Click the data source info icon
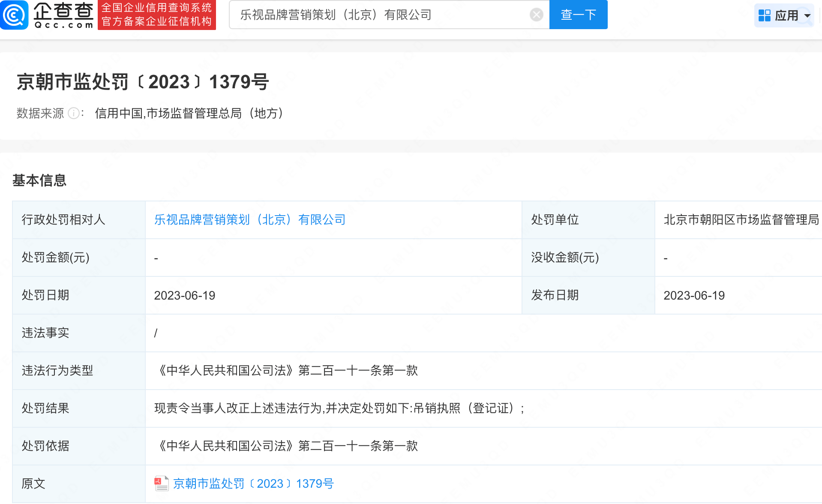 74,113
